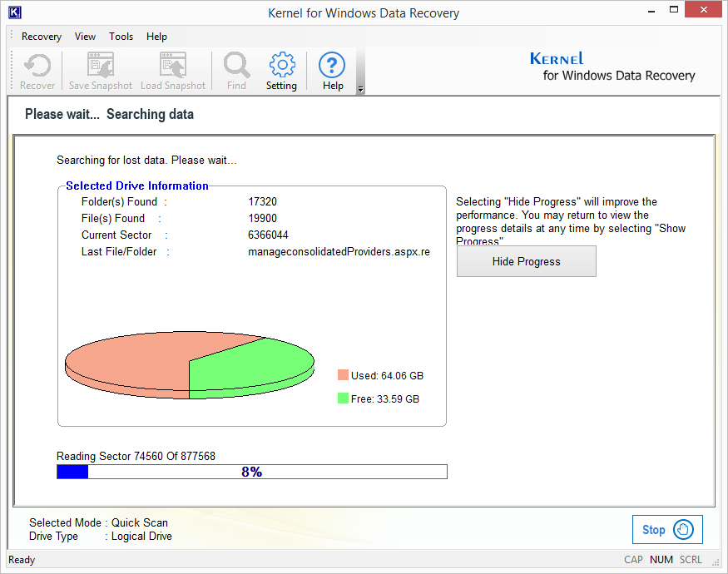Open the View menu
This screenshot has width=728, height=574.
point(86,37)
